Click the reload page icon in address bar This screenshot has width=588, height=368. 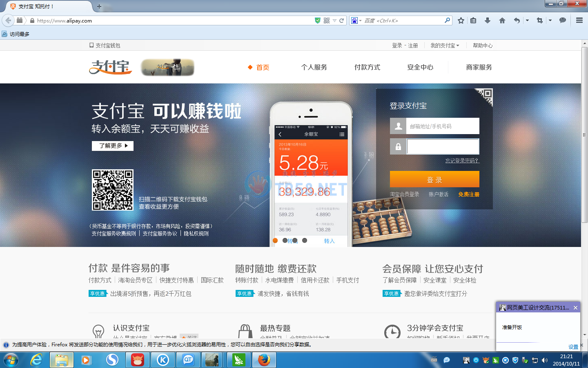pos(341,20)
